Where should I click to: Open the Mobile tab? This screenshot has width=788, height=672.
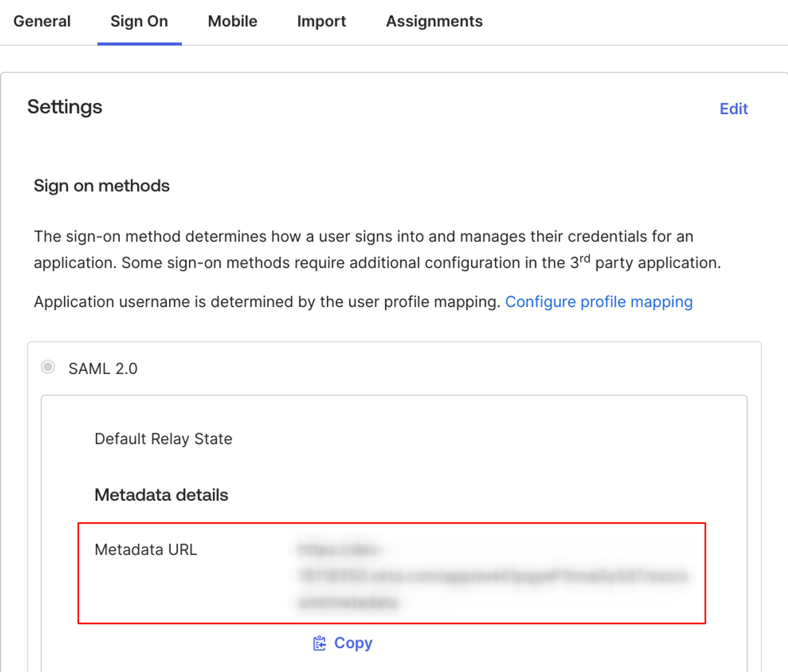coord(232,21)
